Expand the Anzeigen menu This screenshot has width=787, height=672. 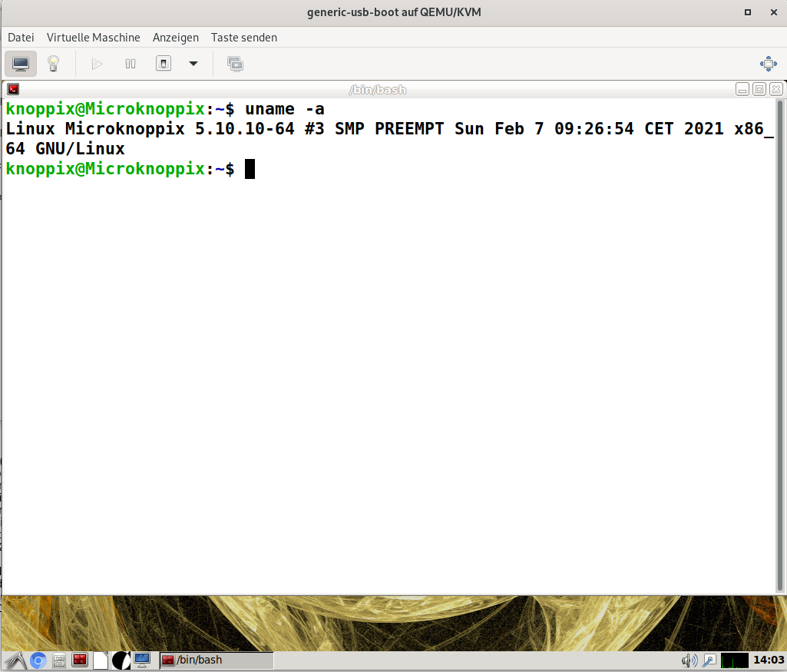tap(175, 37)
